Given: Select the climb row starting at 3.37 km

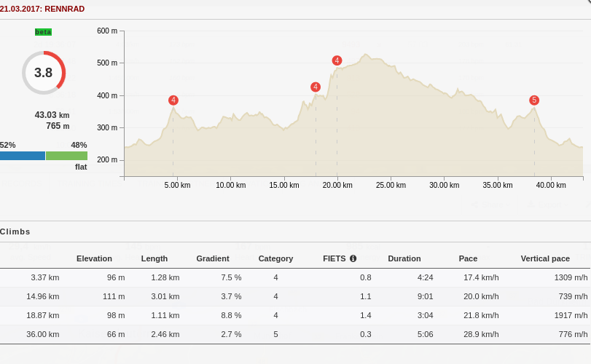Looking at the screenshot, I should point(295,277).
